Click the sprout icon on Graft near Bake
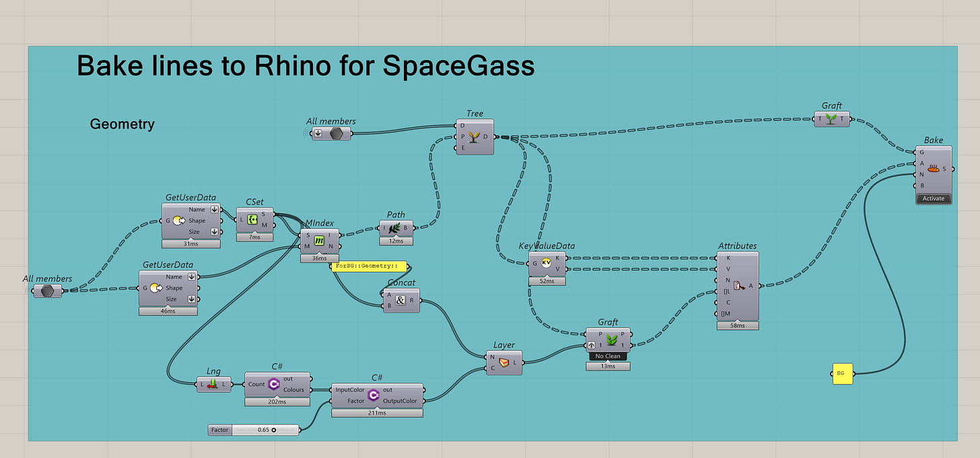This screenshot has width=980, height=458. (x=831, y=119)
